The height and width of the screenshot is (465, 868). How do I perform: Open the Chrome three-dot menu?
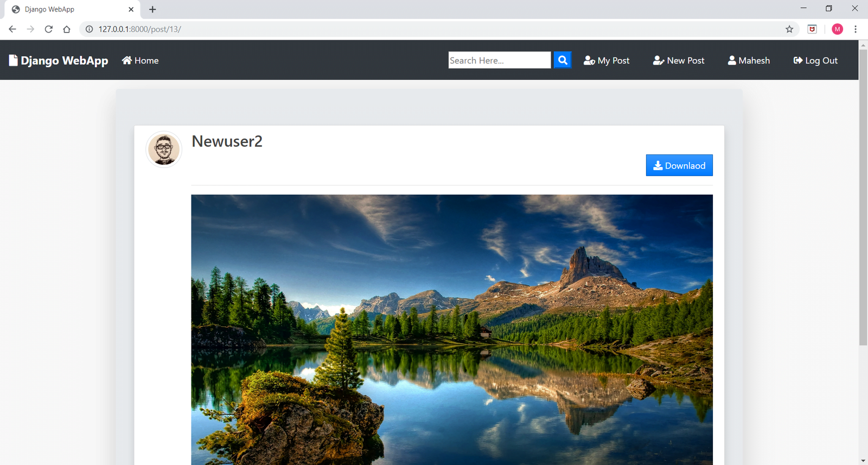(856, 29)
